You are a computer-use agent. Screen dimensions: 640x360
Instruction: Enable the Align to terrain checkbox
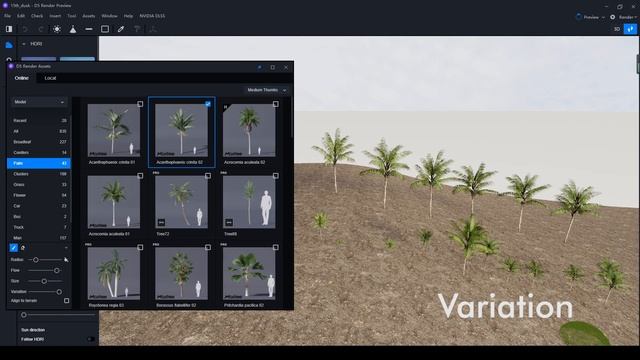66,301
